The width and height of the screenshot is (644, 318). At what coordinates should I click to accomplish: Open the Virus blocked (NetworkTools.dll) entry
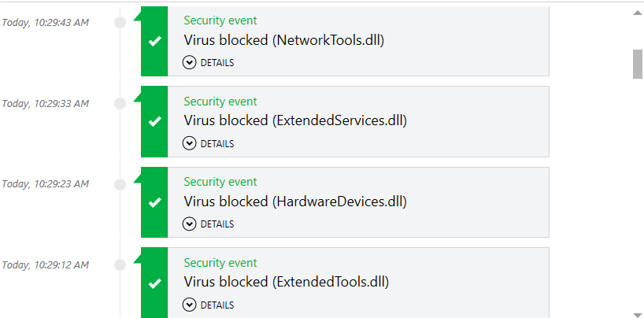(x=284, y=40)
